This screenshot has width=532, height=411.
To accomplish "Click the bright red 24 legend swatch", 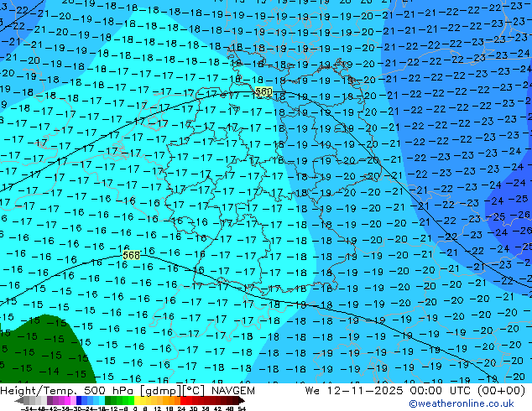I will click(x=183, y=400).
